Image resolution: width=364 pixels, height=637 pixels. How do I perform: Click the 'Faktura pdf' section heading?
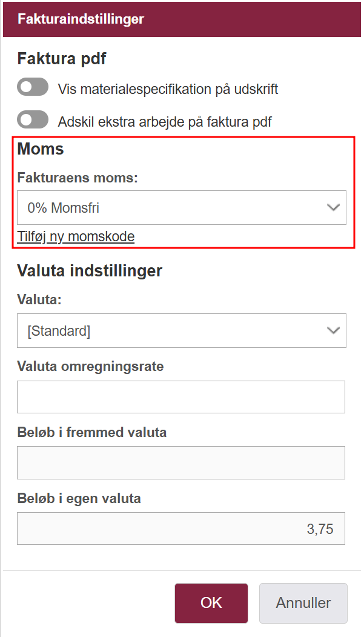62,59
